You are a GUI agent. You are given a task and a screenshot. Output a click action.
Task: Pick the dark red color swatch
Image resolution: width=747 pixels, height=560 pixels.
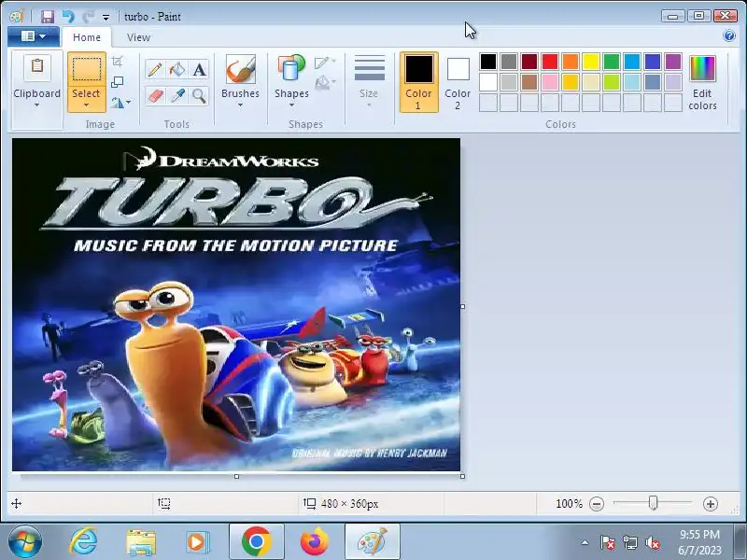click(x=529, y=62)
